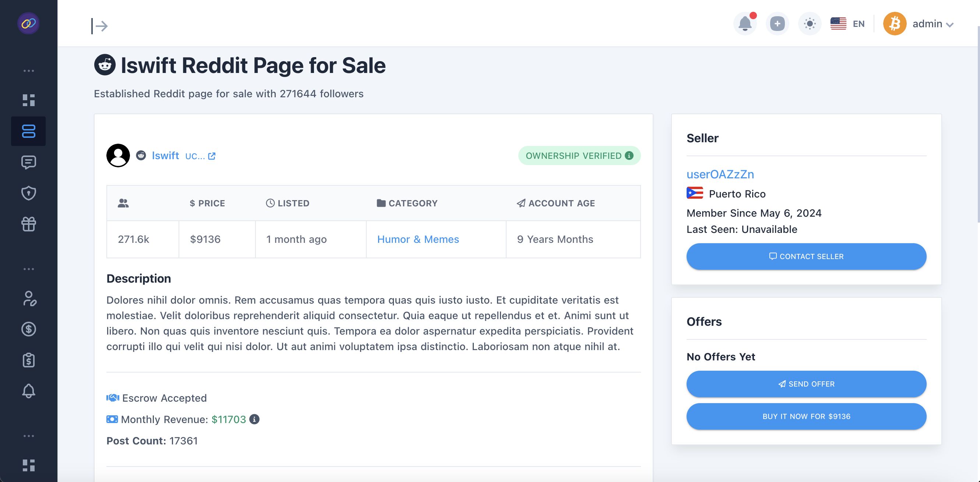Click ownership verified info icon

pyautogui.click(x=629, y=156)
